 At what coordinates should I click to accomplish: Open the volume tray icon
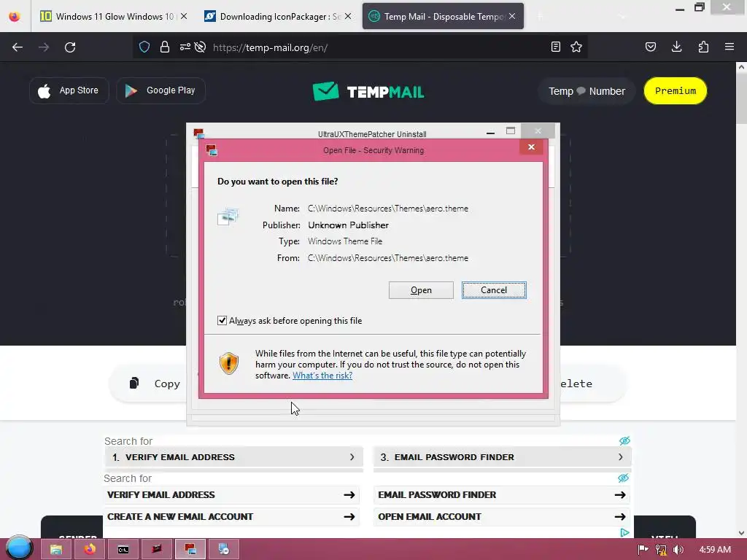coord(678,550)
